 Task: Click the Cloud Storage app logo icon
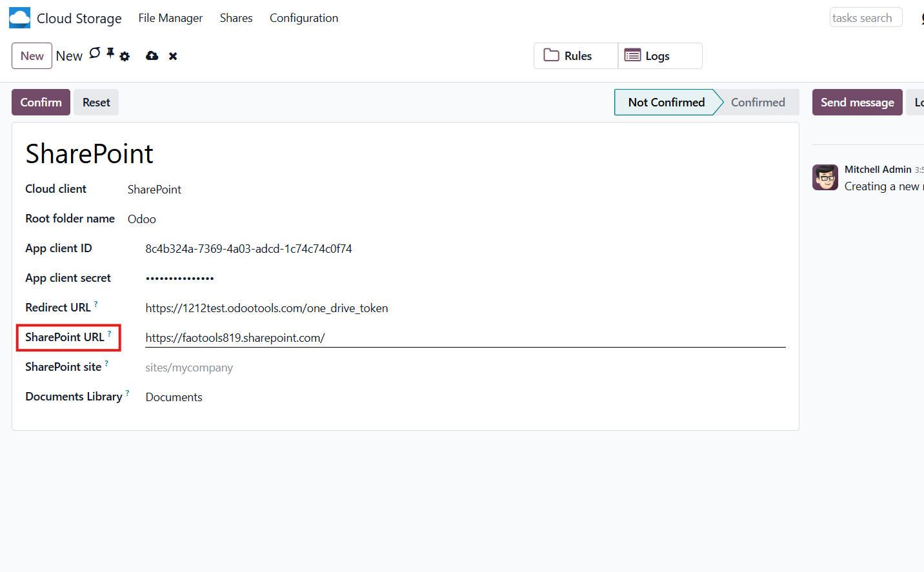pos(19,18)
